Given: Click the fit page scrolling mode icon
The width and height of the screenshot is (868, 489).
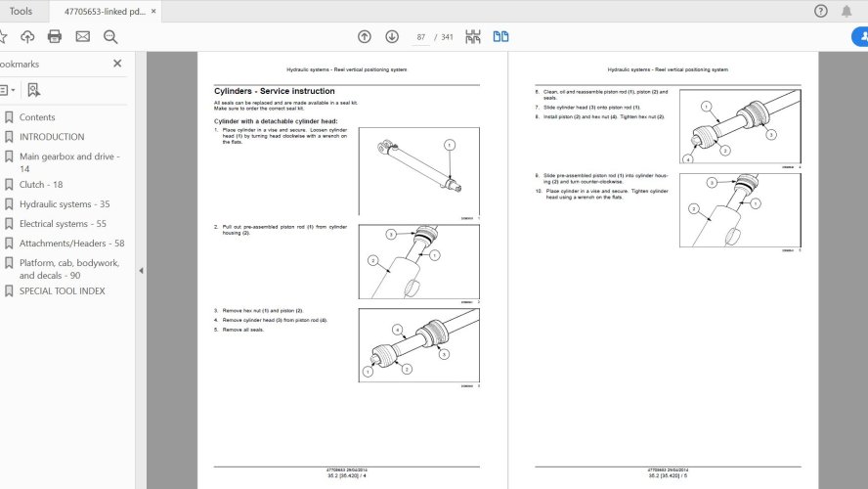Looking at the screenshot, I should pos(473,37).
